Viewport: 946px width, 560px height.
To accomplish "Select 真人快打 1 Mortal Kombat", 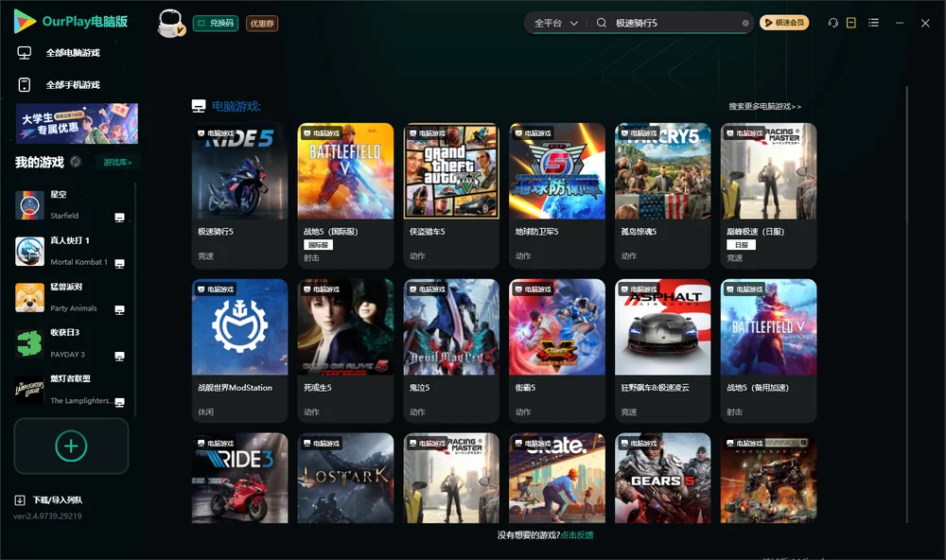I will 73,251.
